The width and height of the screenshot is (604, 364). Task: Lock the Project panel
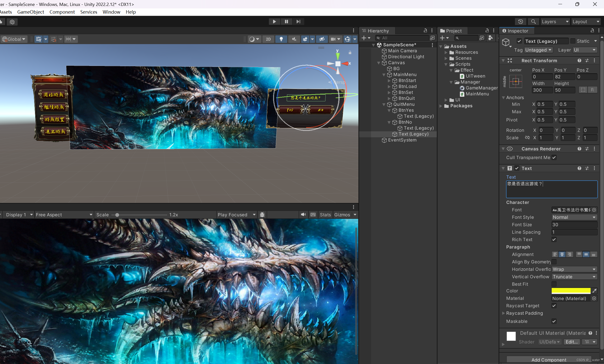pyautogui.click(x=487, y=30)
